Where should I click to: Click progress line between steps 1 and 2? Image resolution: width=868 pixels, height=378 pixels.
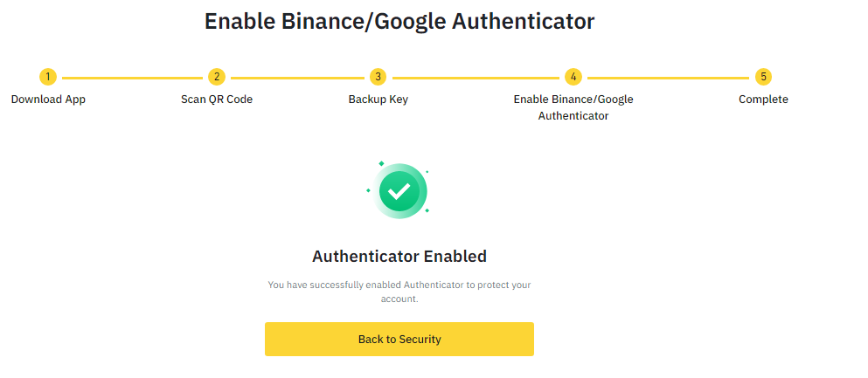132,78
